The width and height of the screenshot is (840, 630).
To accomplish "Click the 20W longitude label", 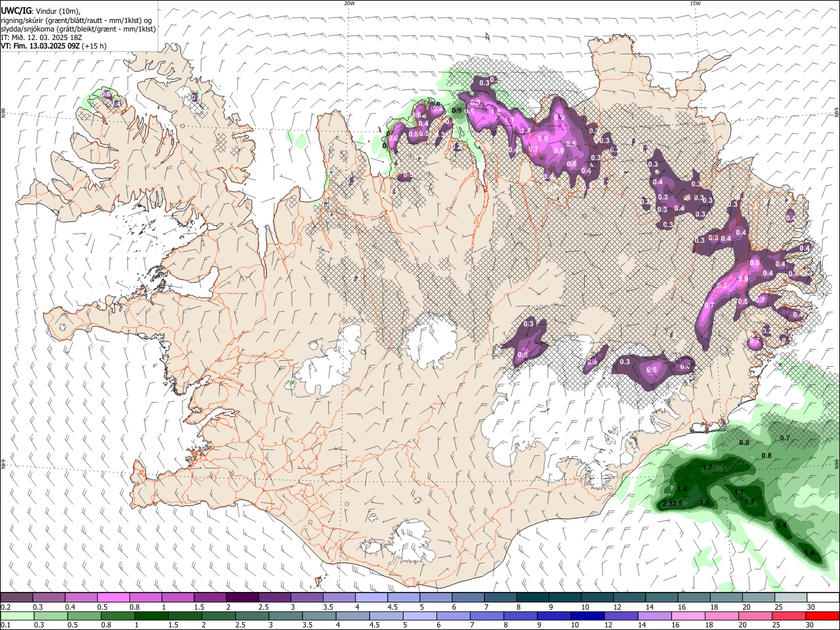I will click(349, 3).
